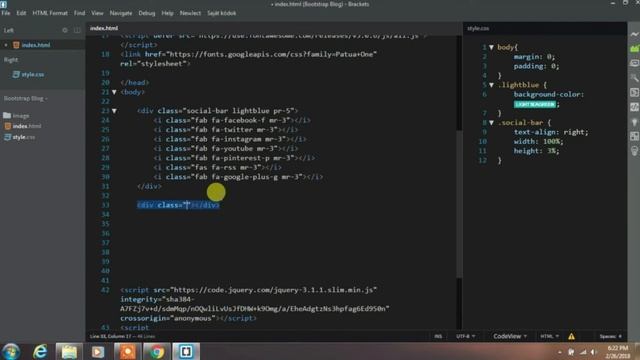Open the Find menu
640x360 pixels.
[80, 13]
